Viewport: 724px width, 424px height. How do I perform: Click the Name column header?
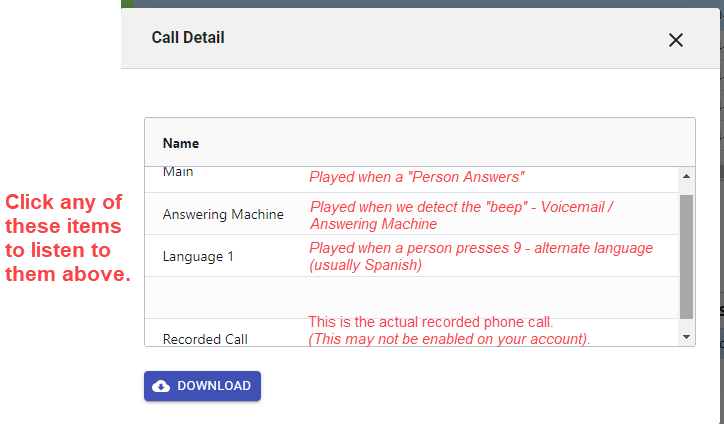(x=181, y=143)
